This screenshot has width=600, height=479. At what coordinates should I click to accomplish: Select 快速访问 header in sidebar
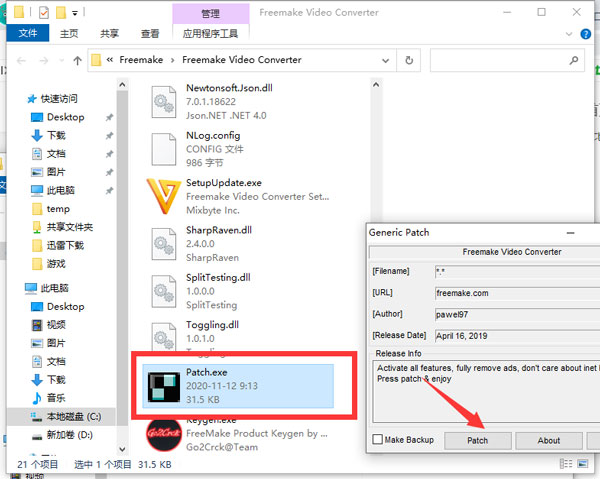pos(59,99)
